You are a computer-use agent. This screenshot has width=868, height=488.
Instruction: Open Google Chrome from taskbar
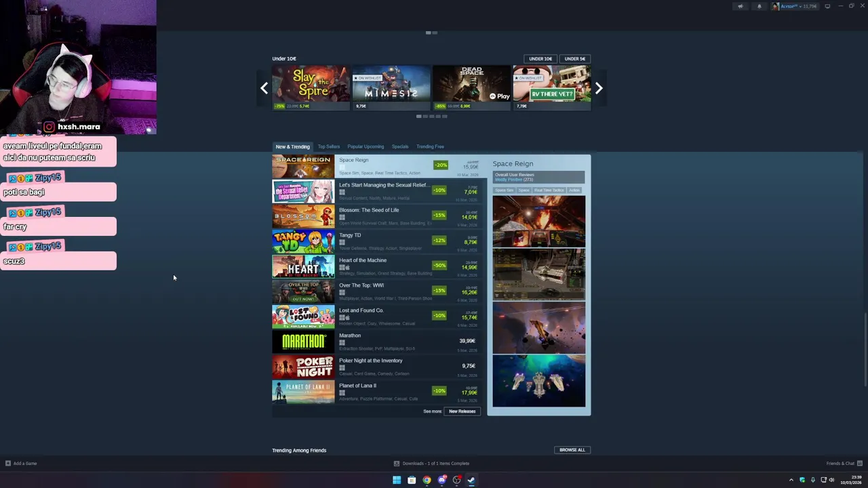pos(427,480)
